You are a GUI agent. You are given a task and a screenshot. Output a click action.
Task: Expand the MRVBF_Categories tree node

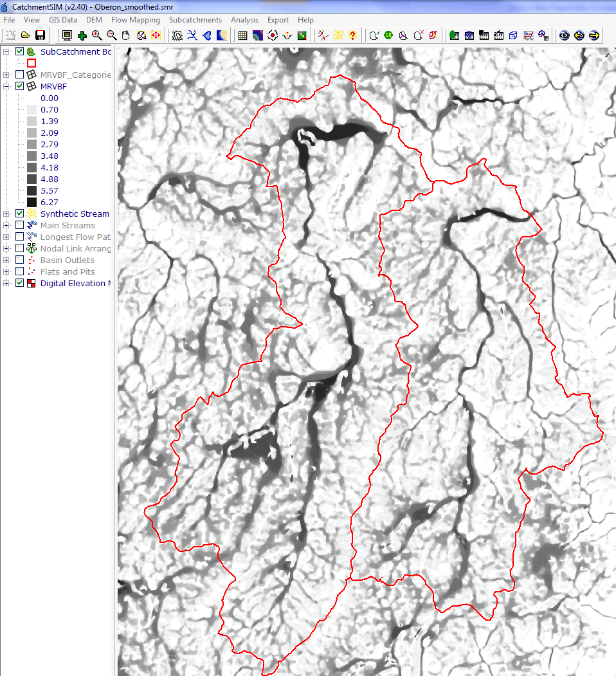6,75
